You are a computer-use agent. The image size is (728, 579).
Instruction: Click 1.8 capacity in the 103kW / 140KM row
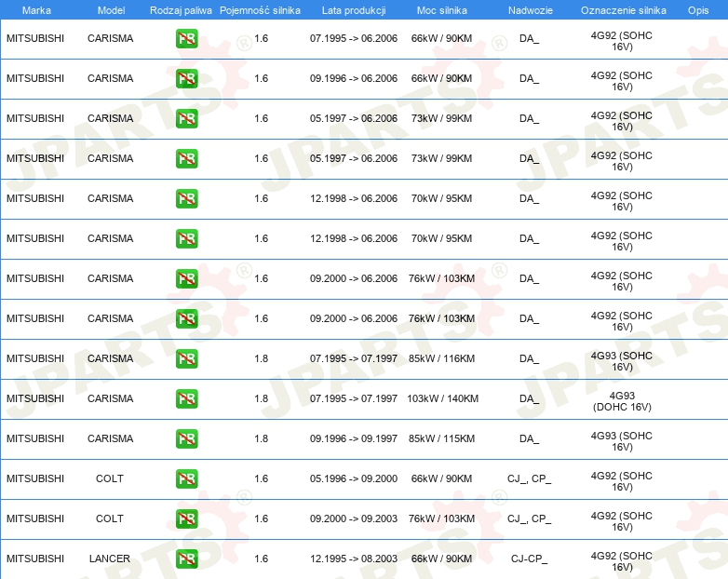261,398
